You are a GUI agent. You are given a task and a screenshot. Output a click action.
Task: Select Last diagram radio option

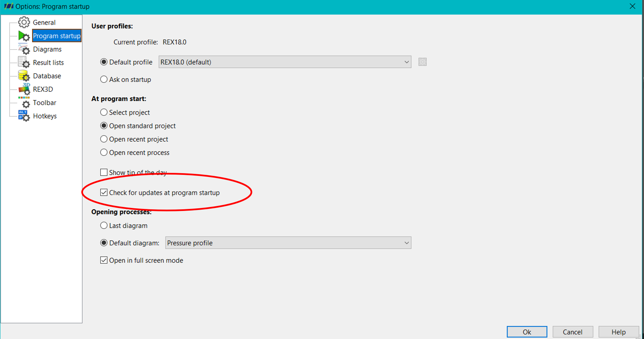pyautogui.click(x=104, y=226)
